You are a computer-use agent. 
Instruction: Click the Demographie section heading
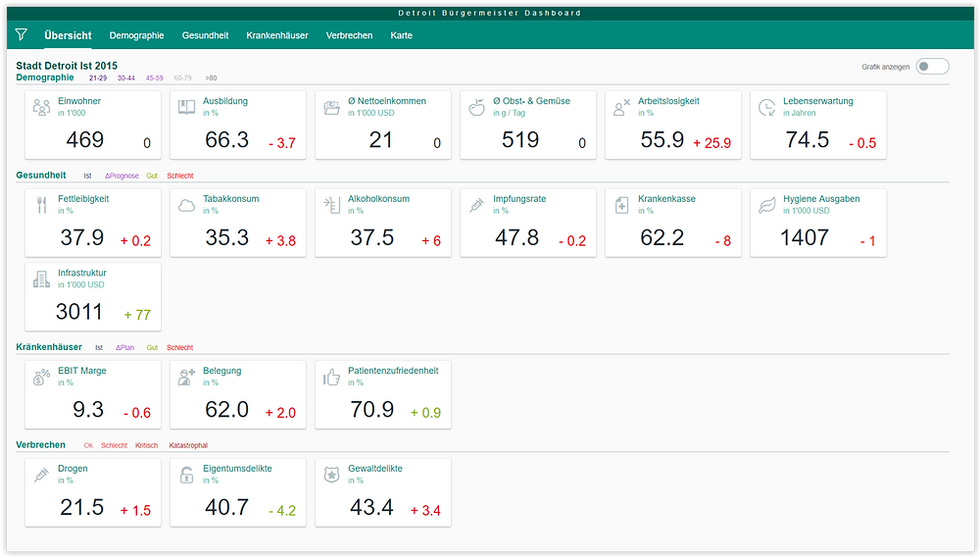coord(44,77)
